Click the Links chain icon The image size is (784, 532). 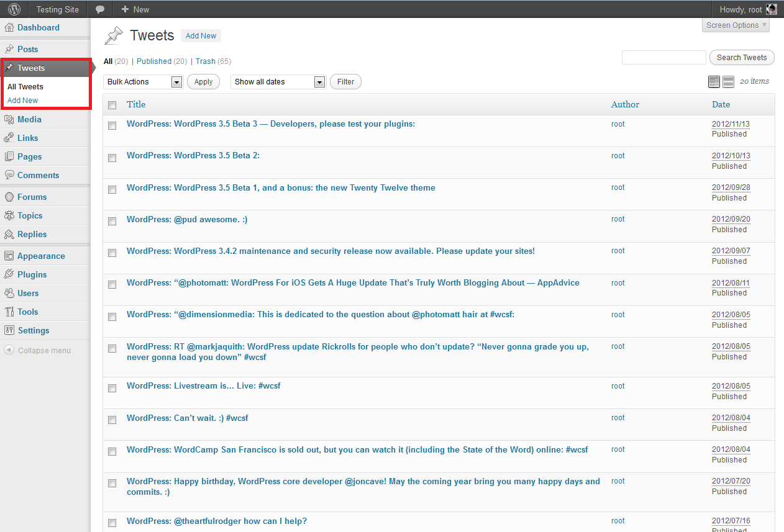9,138
